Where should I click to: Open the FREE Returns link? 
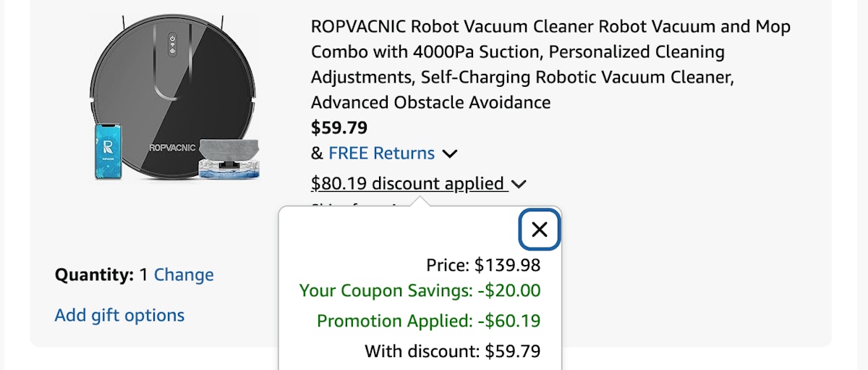381,154
